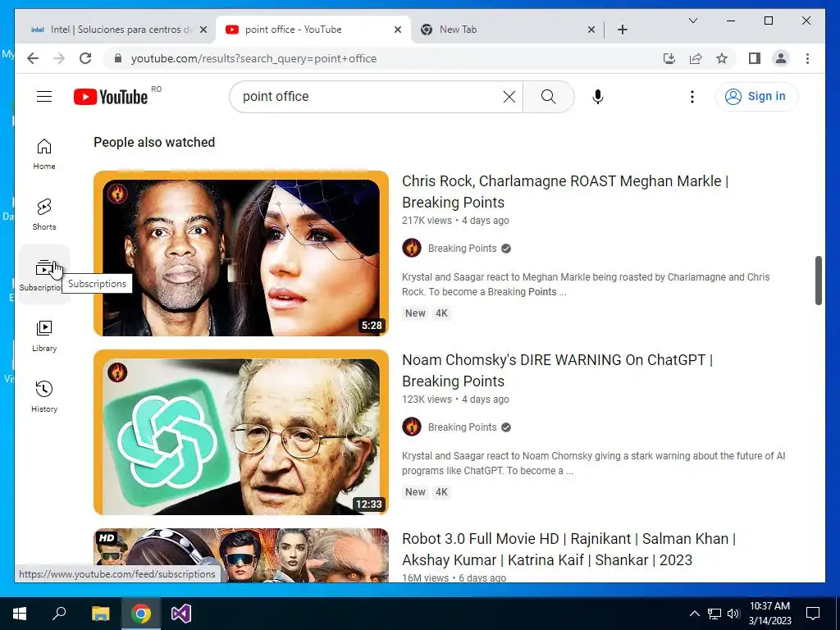
Task: Go to Home in the sidebar
Action: (44, 154)
